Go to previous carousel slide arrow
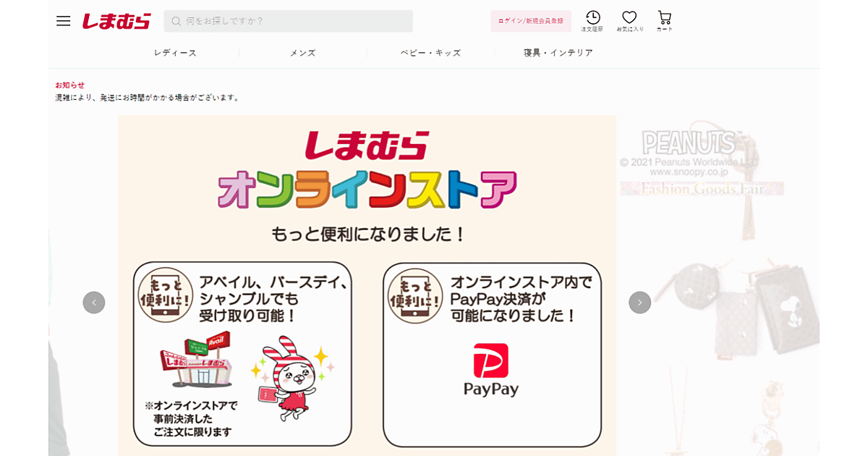The width and height of the screenshot is (868, 456). tap(94, 303)
